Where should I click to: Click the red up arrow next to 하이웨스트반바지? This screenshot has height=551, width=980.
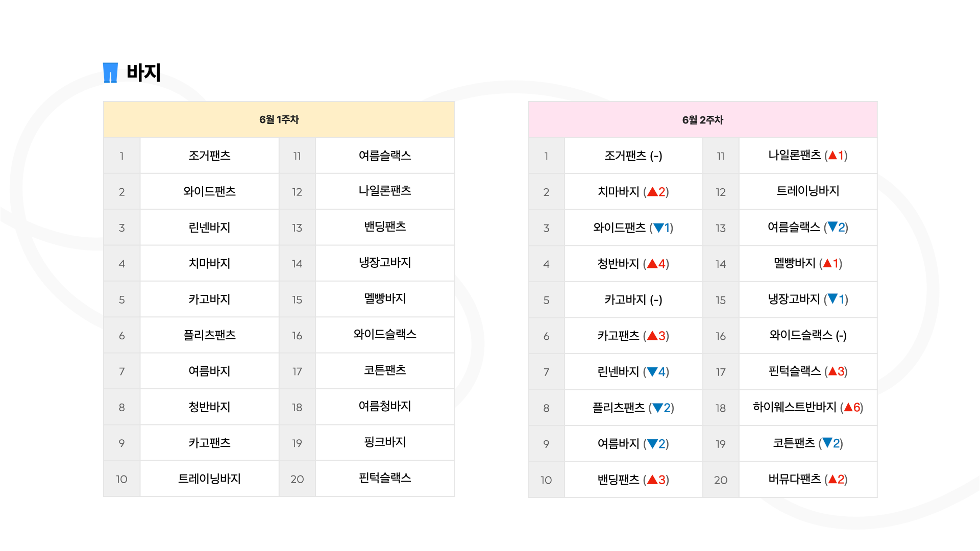click(x=848, y=407)
